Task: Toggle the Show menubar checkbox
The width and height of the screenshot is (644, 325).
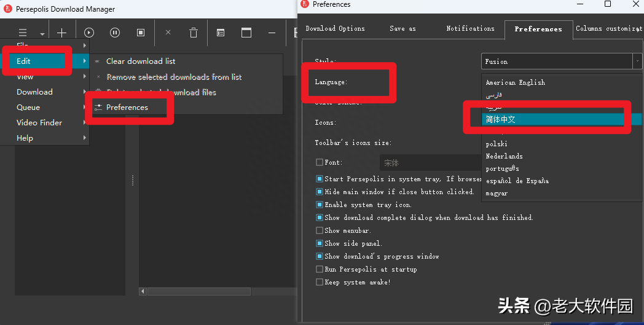Action: (x=320, y=230)
